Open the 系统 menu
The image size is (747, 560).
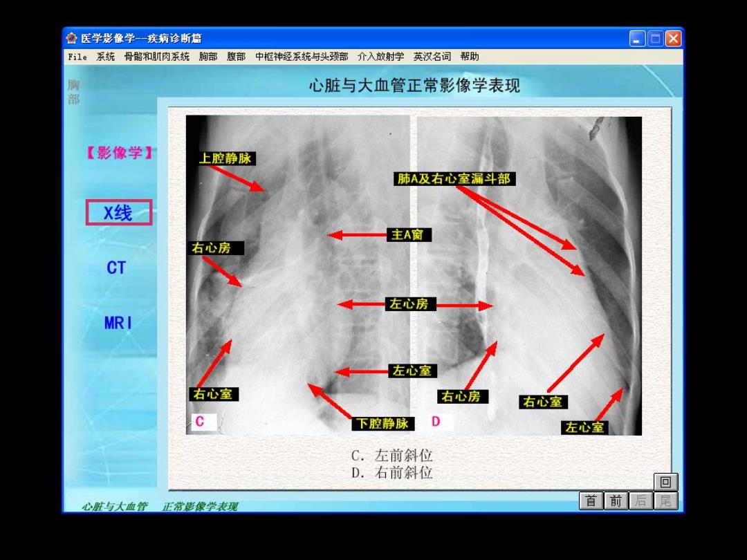pos(106,57)
